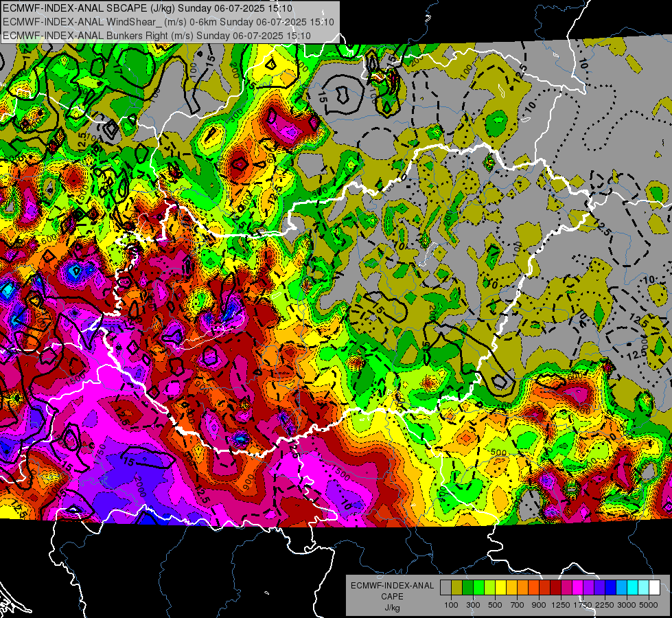Select the dark green legend swatch

coord(467,588)
